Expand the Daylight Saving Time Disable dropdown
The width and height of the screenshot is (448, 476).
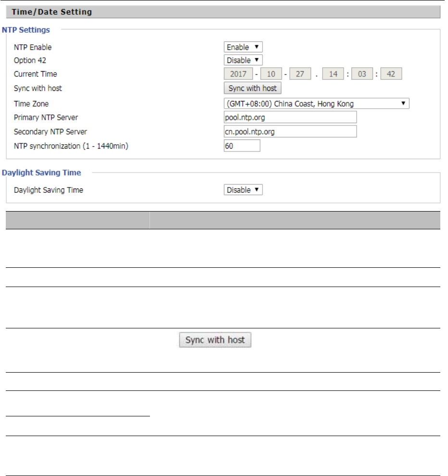coord(243,190)
